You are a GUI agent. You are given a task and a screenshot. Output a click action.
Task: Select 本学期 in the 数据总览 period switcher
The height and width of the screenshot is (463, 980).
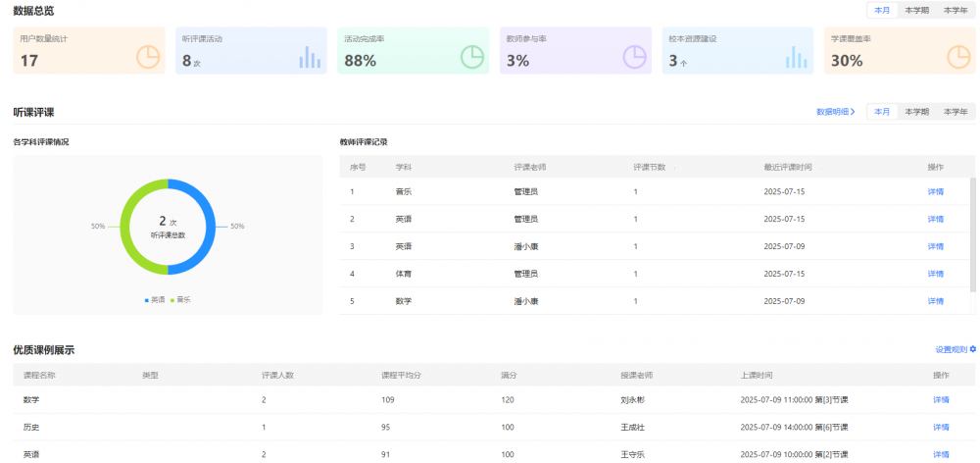(x=916, y=11)
